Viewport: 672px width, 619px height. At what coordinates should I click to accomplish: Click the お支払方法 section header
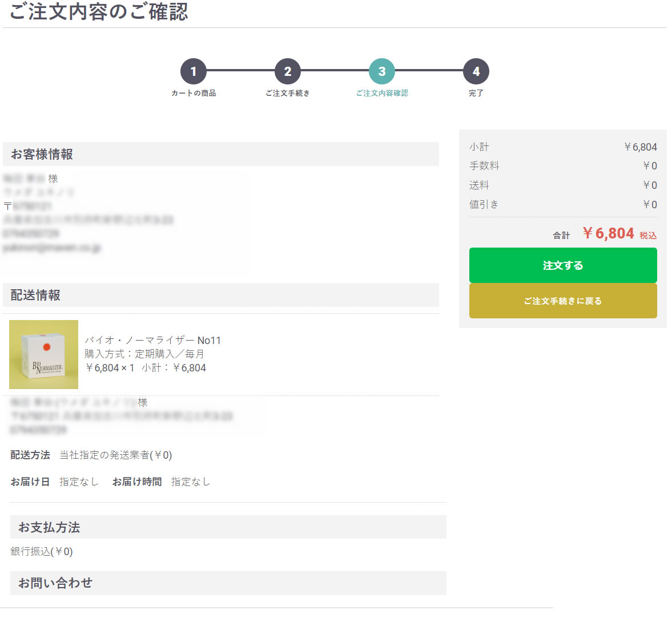click(x=49, y=527)
